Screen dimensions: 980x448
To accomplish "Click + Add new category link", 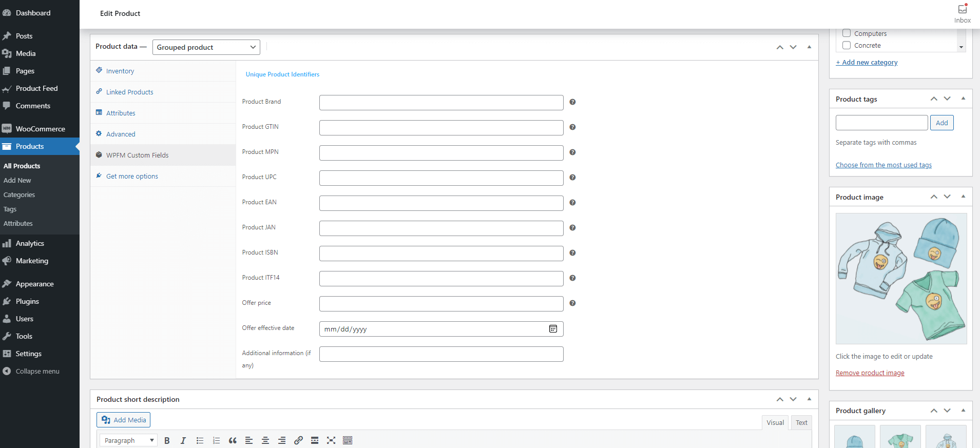I will tap(867, 62).
